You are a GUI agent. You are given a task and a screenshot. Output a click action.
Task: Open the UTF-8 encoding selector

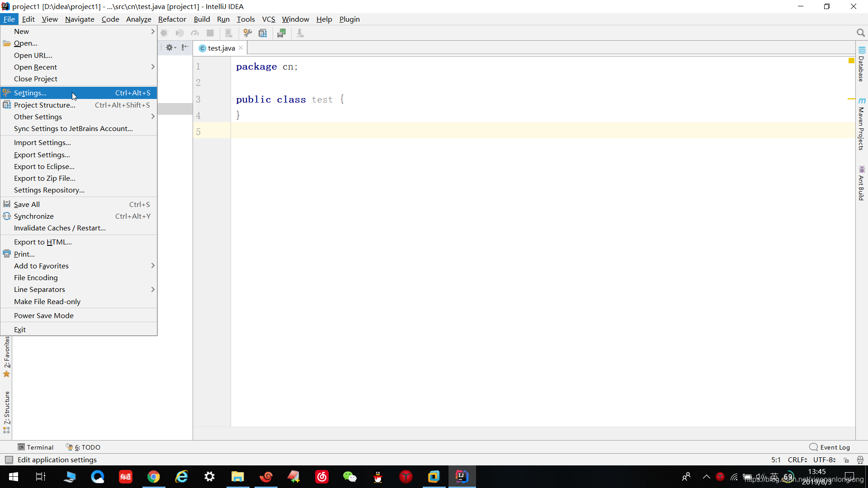pyautogui.click(x=825, y=460)
